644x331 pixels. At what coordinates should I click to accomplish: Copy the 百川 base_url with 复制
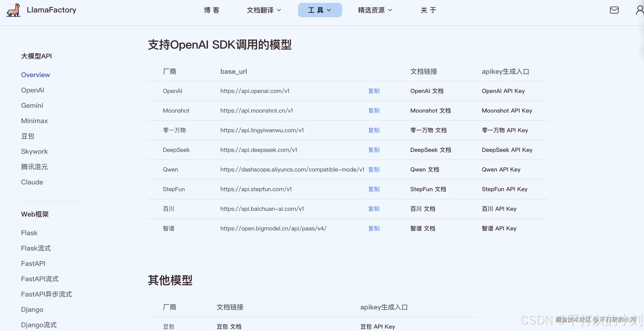374,209
